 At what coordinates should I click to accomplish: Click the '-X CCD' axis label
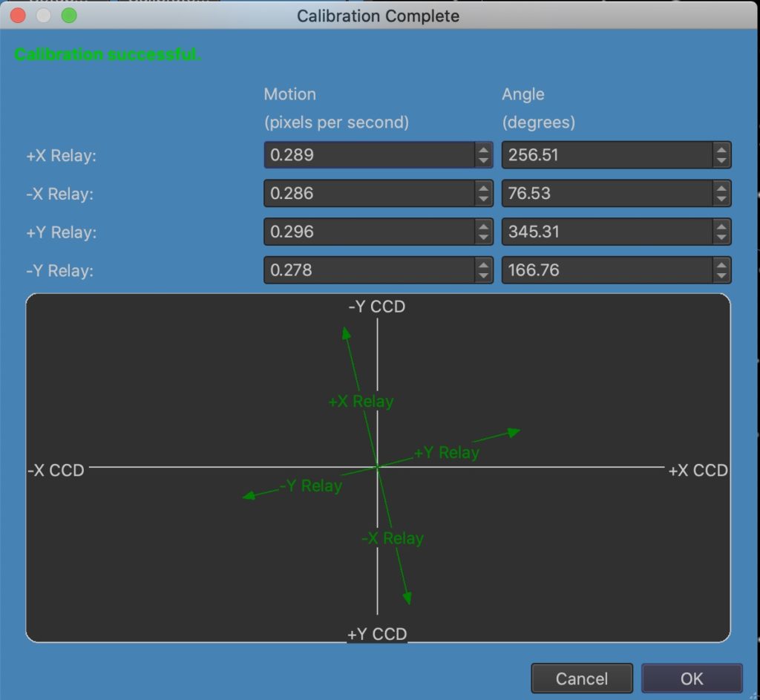pos(56,470)
